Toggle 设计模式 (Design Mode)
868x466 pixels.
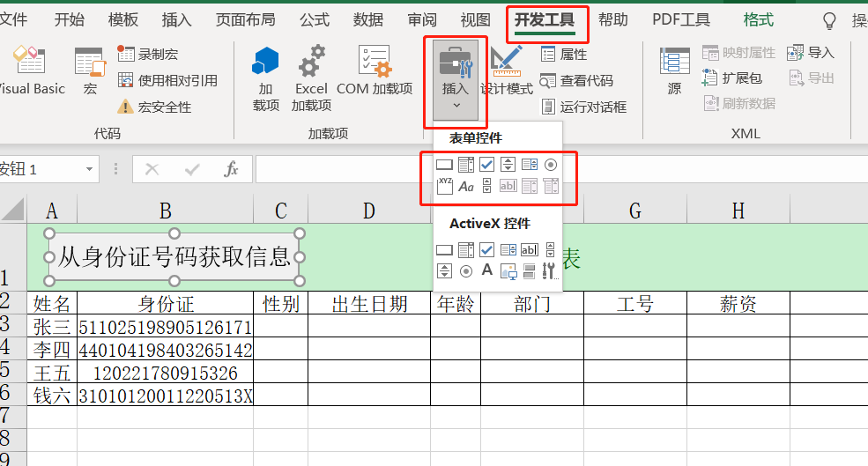pyautogui.click(x=507, y=70)
